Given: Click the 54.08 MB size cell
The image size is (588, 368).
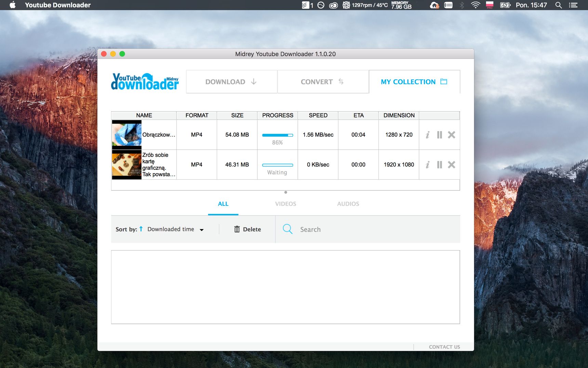Looking at the screenshot, I should (x=237, y=135).
